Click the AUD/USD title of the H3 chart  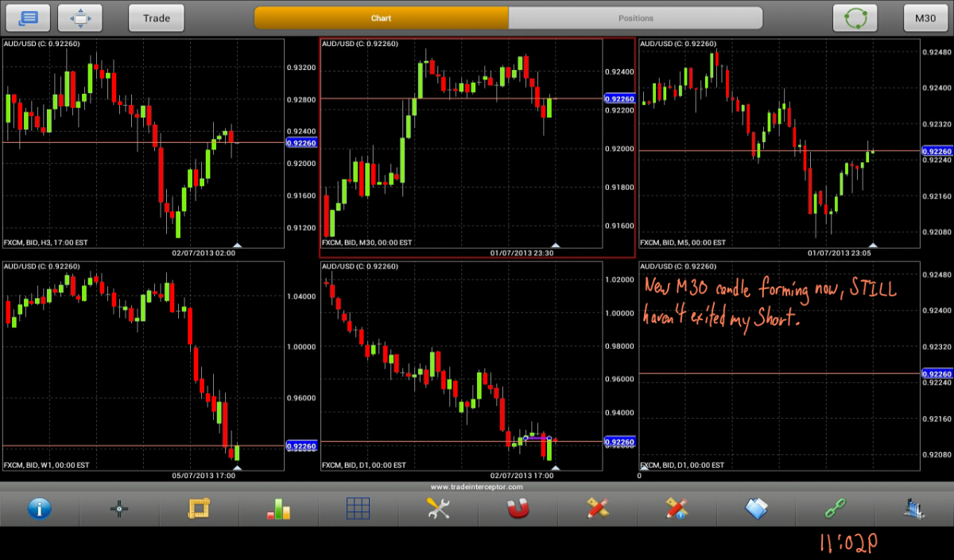41,44
